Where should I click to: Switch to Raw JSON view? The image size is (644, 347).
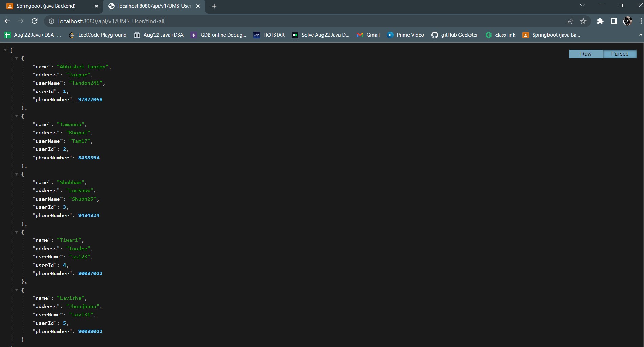coord(586,54)
